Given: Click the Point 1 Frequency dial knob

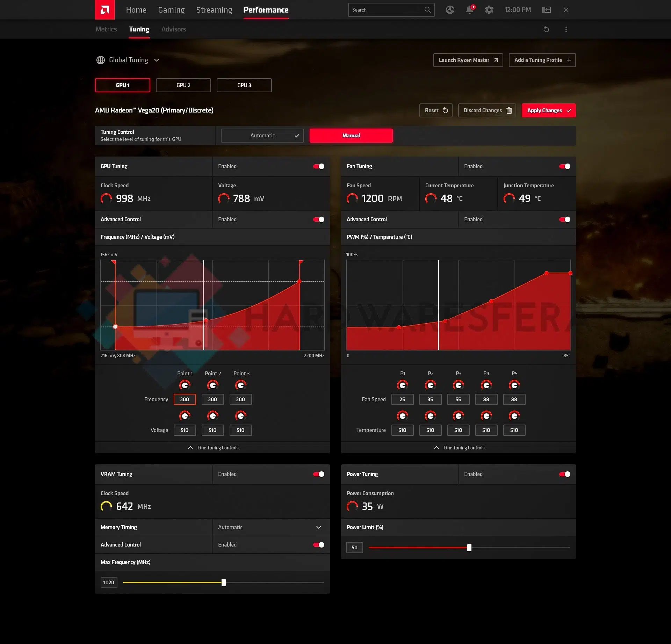Looking at the screenshot, I should click(185, 385).
